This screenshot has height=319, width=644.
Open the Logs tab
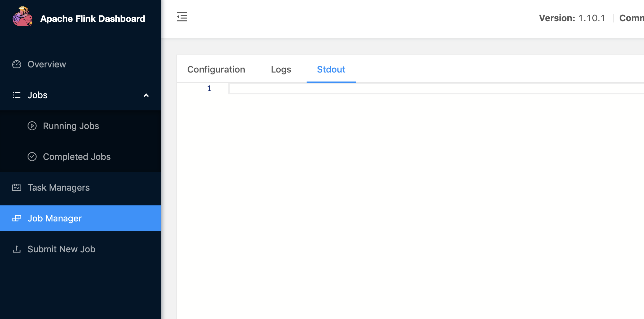281,69
